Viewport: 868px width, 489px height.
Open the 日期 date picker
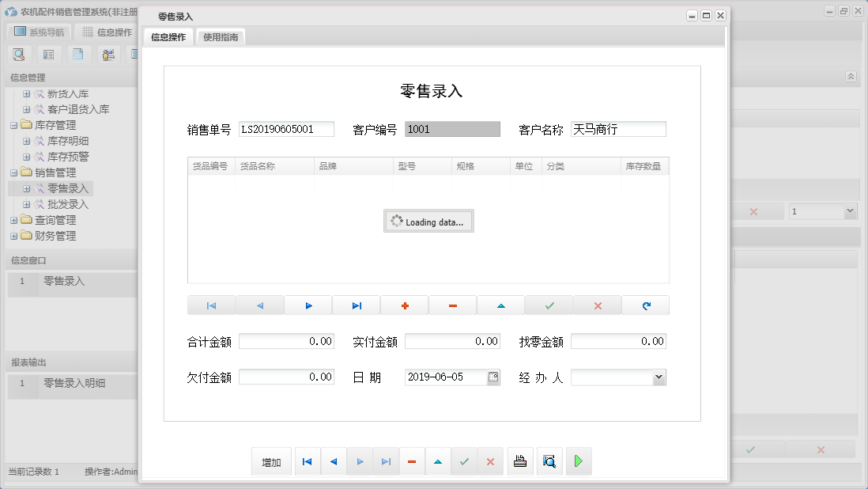(x=493, y=377)
